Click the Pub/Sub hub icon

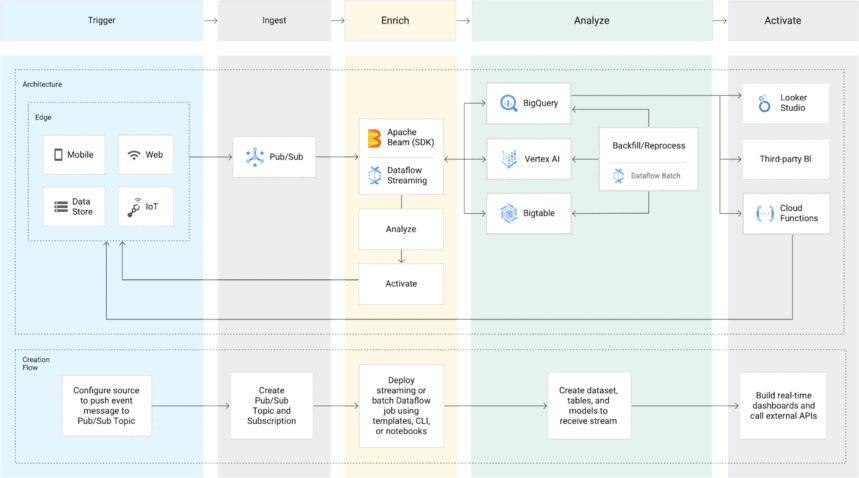click(255, 157)
